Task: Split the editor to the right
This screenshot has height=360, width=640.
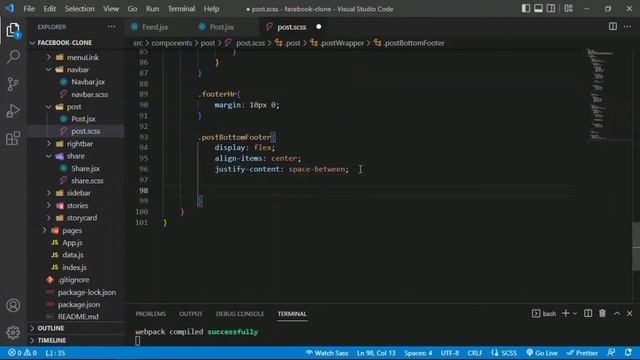Action: coord(613,27)
